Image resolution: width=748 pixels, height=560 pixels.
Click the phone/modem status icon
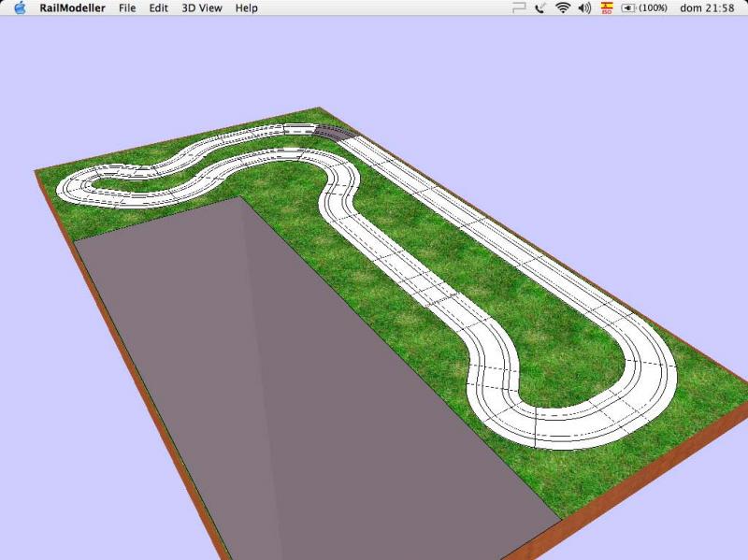[x=541, y=7]
